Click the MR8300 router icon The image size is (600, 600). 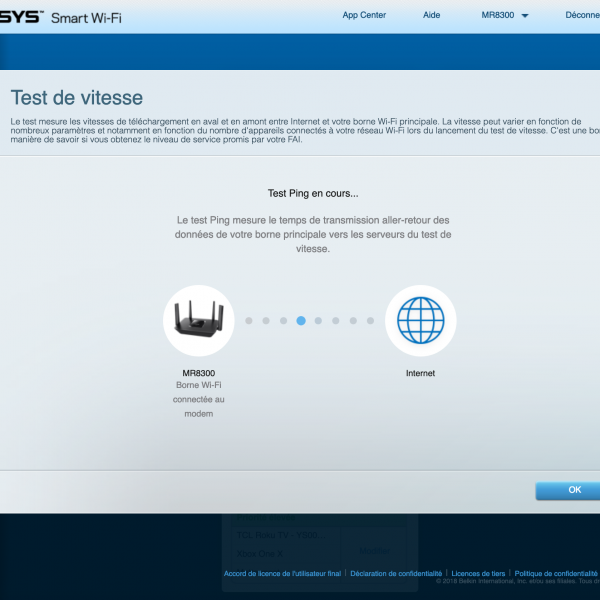(x=198, y=321)
